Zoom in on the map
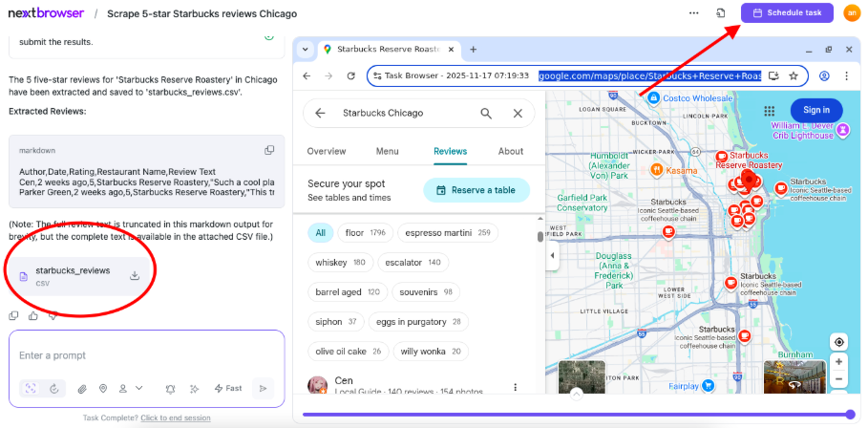Image resolution: width=868 pixels, height=428 pixels. point(839,362)
